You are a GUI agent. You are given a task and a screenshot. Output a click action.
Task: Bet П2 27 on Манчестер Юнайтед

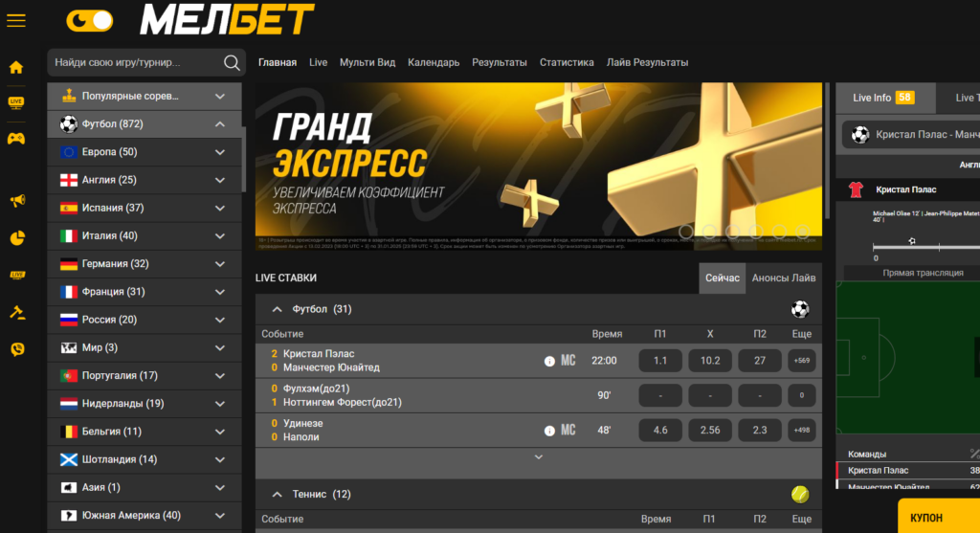click(759, 361)
